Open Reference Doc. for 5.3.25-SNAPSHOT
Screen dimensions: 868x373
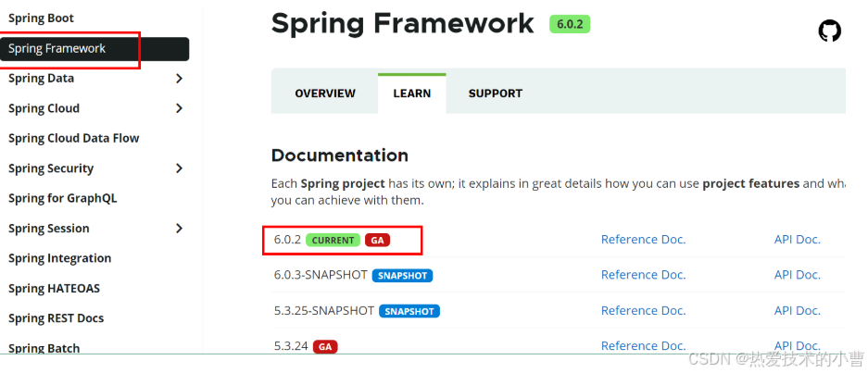643,310
